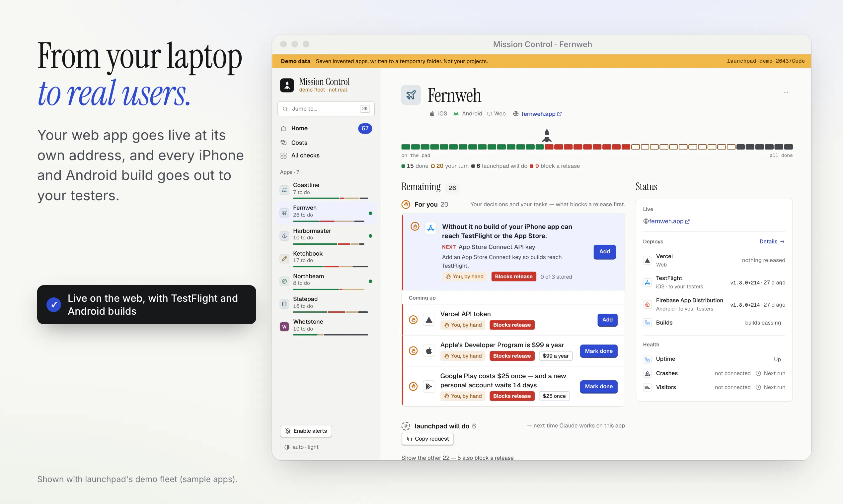Select the Fernweh app in sidebar list
Viewport: 843px width, 504px height.
(x=326, y=213)
